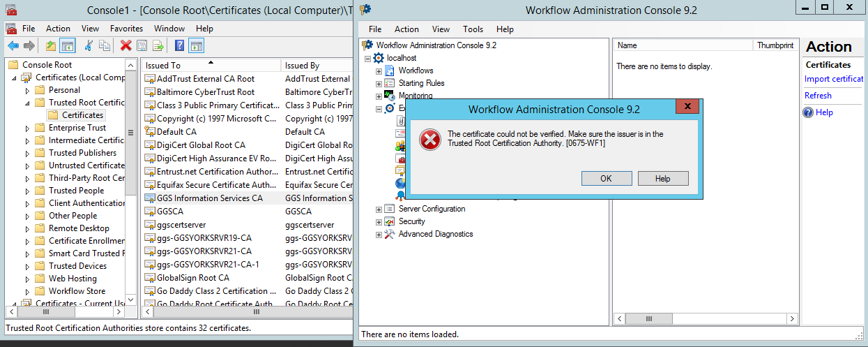Click the Up One Level folder icon
Image resolution: width=868 pixels, height=347 pixels.
50,46
